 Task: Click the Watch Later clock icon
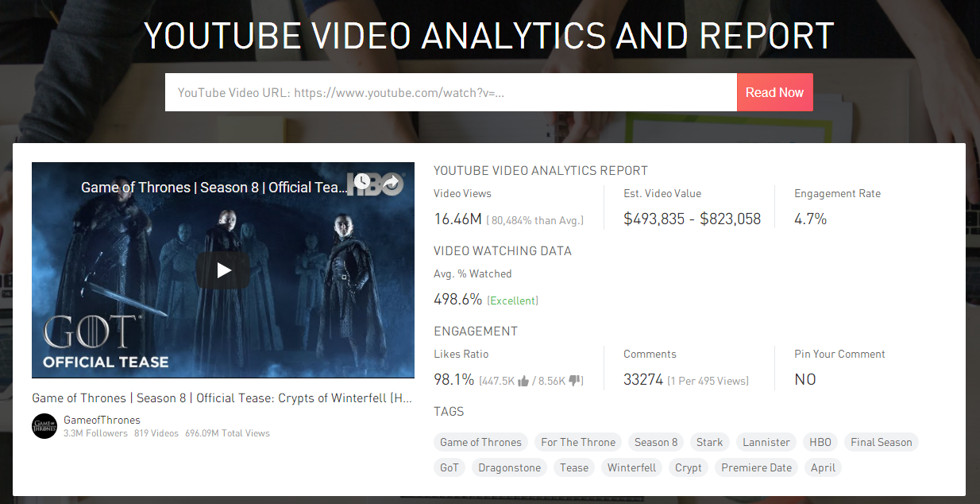tap(362, 183)
